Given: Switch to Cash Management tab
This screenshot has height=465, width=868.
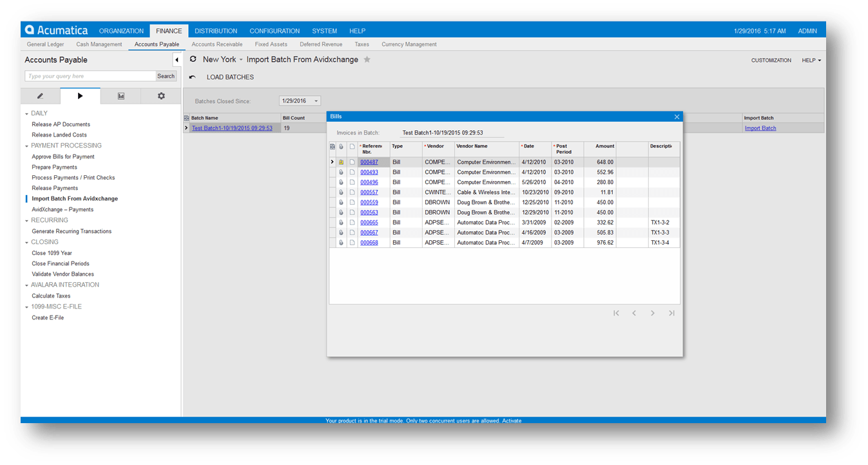Looking at the screenshot, I should (x=99, y=44).
